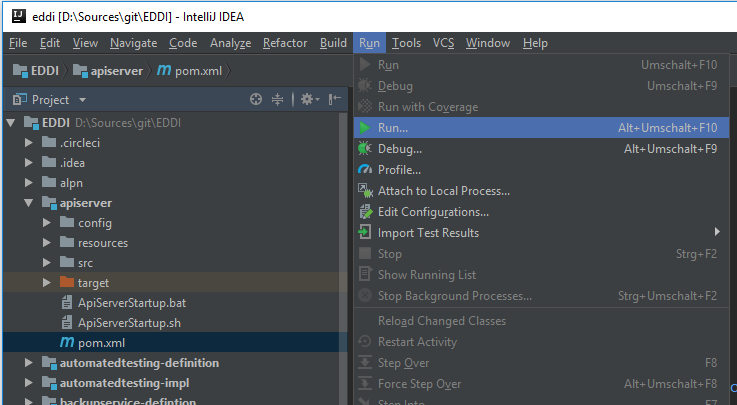
Task: Select the automatedtesting-impl module
Action: (124, 383)
